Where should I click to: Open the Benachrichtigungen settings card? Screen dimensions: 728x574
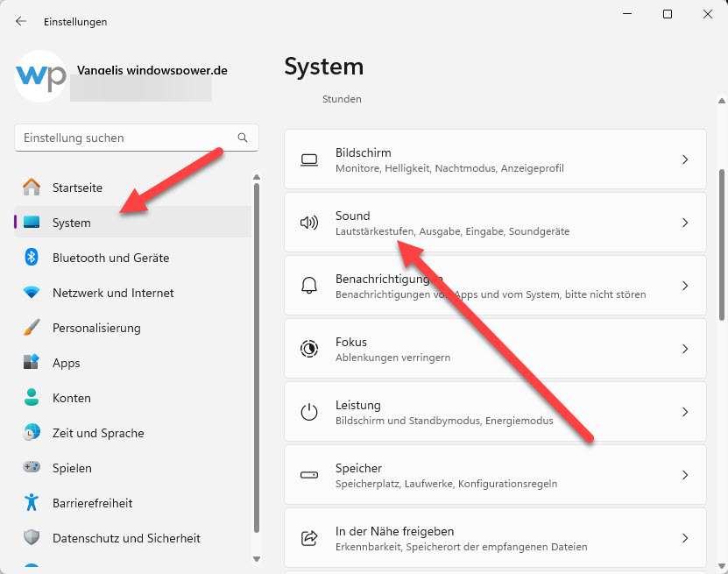[495, 286]
